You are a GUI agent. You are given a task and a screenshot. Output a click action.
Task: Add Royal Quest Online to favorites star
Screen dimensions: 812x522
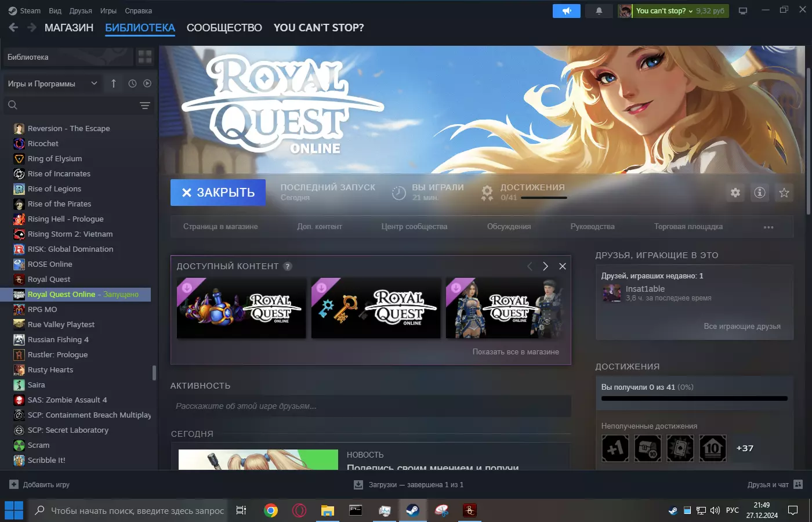(x=784, y=193)
